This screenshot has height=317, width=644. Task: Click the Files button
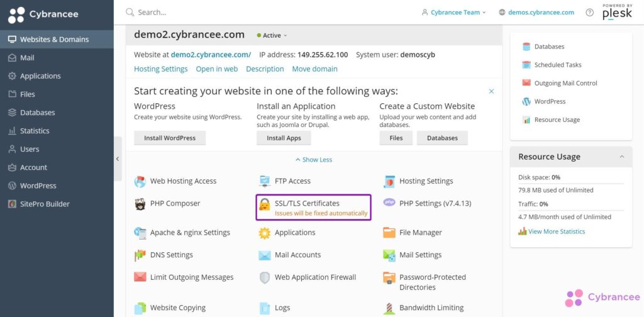click(x=396, y=138)
